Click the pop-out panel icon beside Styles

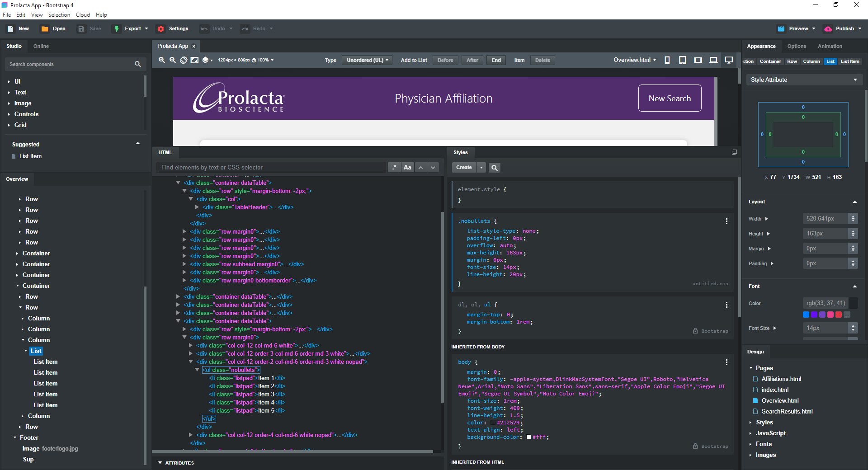tap(734, 152)
